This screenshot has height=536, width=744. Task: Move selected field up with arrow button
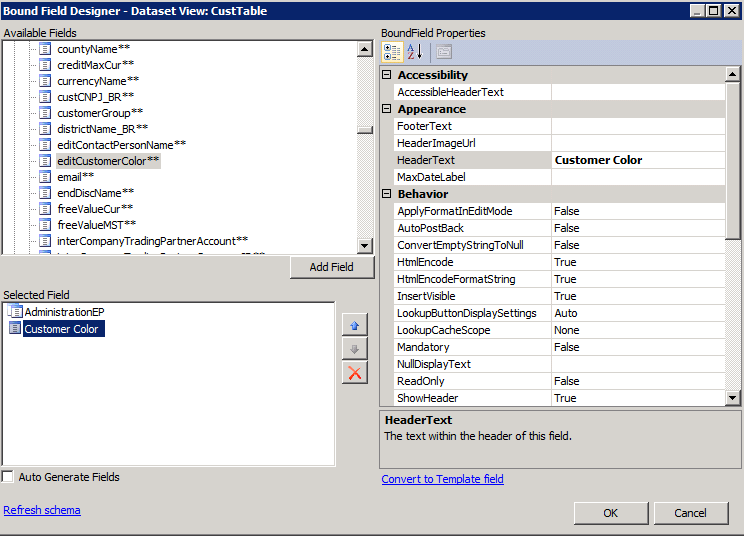click(x=354, y=325)
